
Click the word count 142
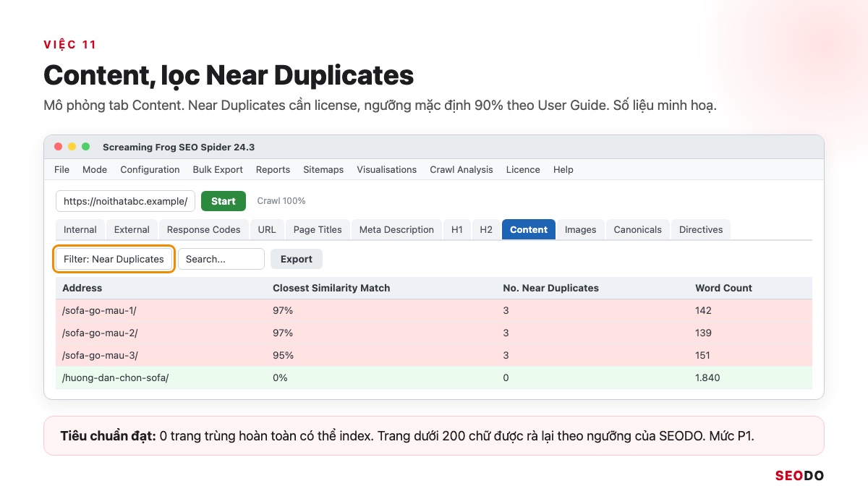click(x=703, y=310)
